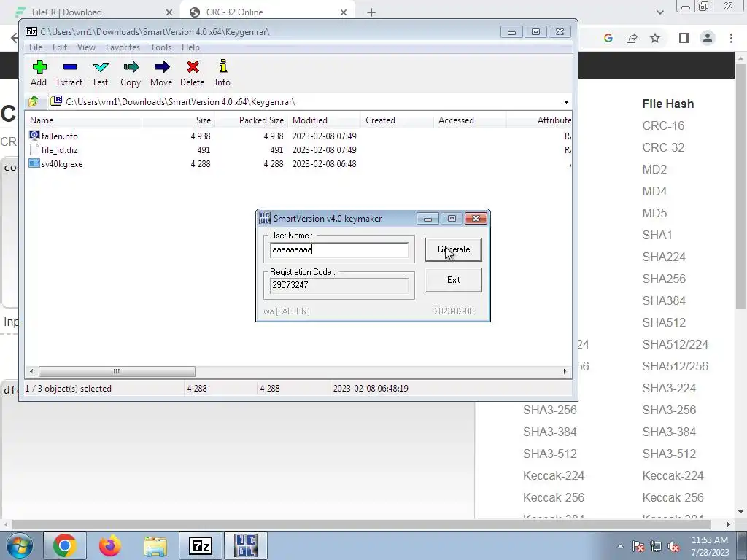Click the Action Center flag tray icon

pyautogui.click(x=638, y=547)
